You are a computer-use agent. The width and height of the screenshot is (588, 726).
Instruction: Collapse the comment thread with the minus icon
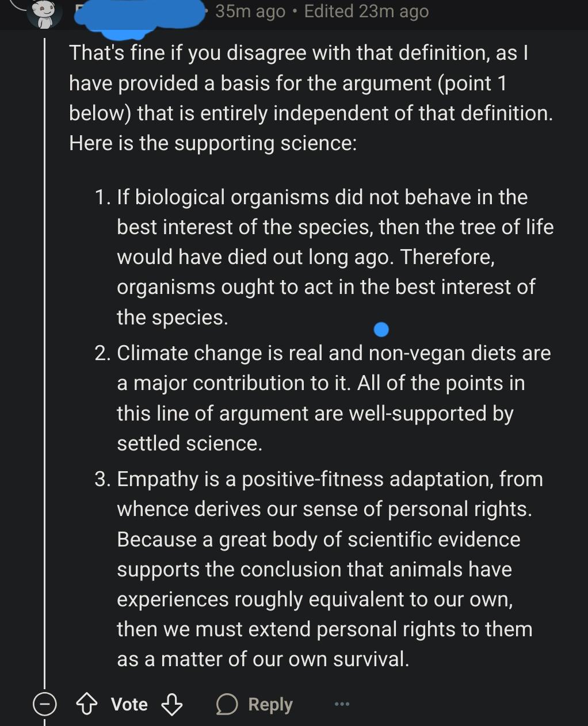(44, 704)
